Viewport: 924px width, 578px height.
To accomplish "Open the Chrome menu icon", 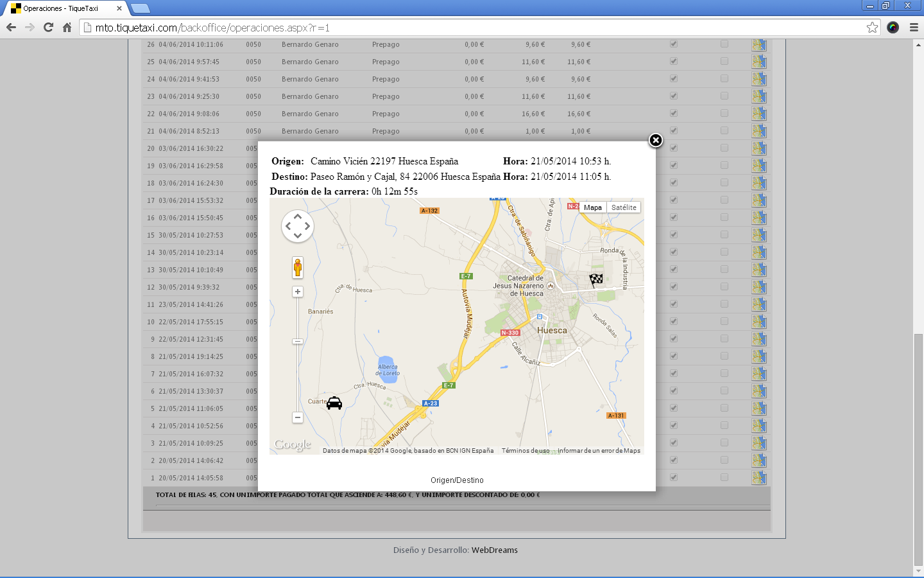I will click(x=914, y=28).
